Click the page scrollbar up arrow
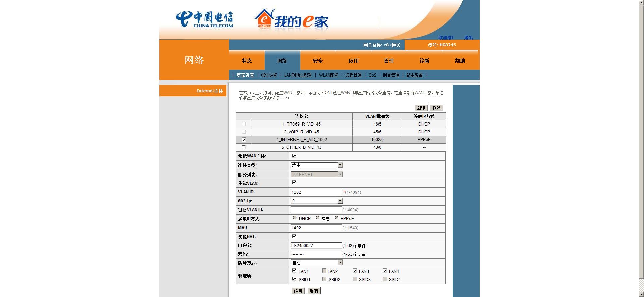 [641, 3]
